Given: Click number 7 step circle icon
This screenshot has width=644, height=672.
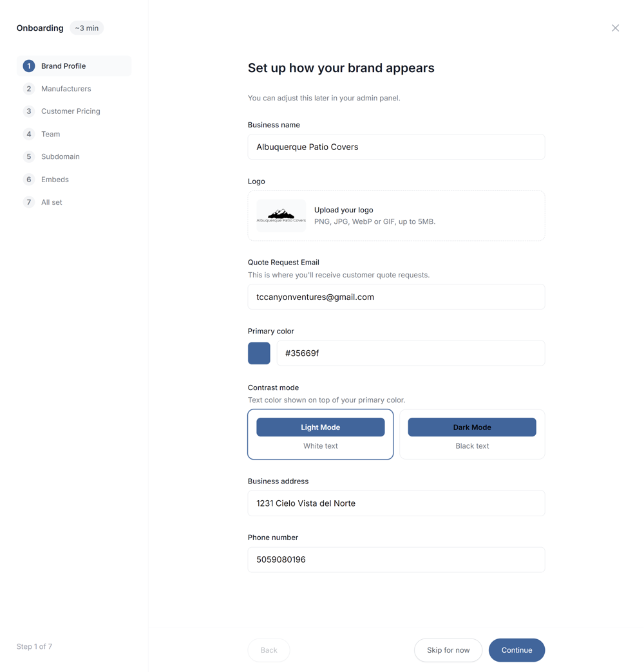Looking at the screenshot, I should 29,202.
